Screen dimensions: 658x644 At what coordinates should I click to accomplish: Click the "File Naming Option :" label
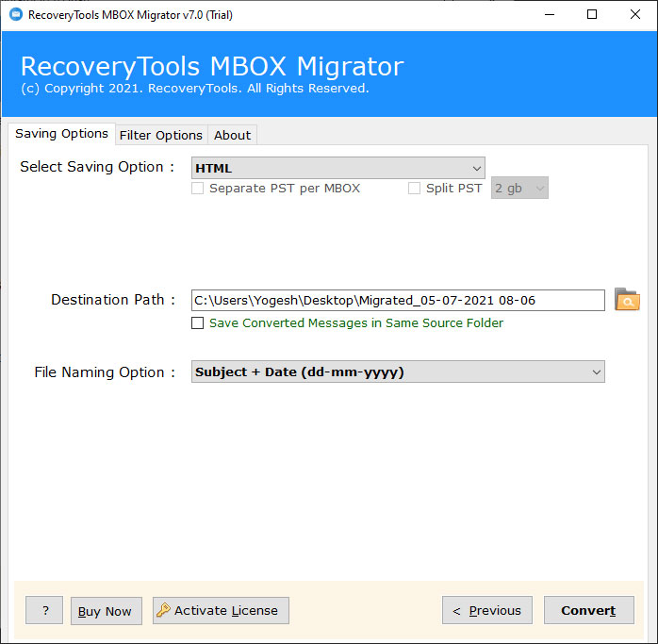[x=105, y=372]
